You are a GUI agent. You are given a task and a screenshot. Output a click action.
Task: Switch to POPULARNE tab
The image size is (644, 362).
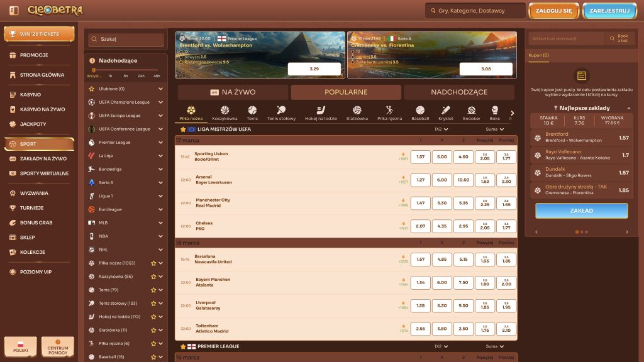(x=346, y=92)
